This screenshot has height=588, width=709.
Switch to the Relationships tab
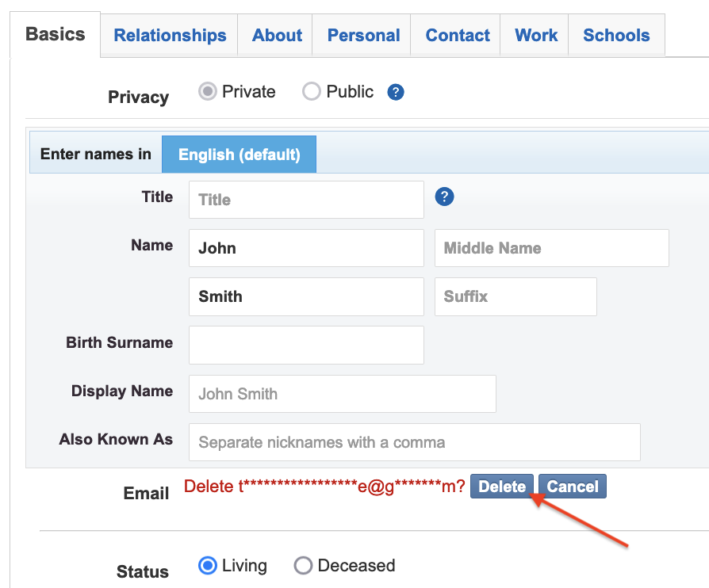pos(170,35)
